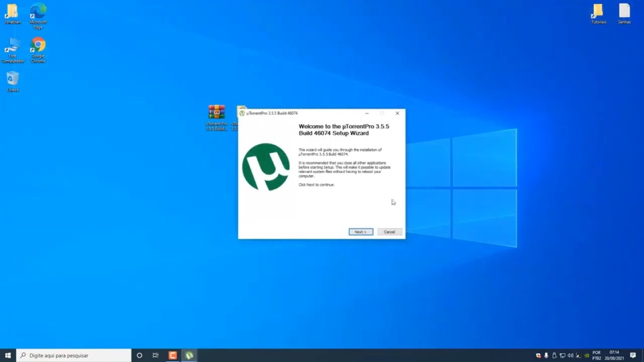Image resolution: width=644 pixels, height=362 pixels.
Task: Open the notification action center
Action: 633,355
